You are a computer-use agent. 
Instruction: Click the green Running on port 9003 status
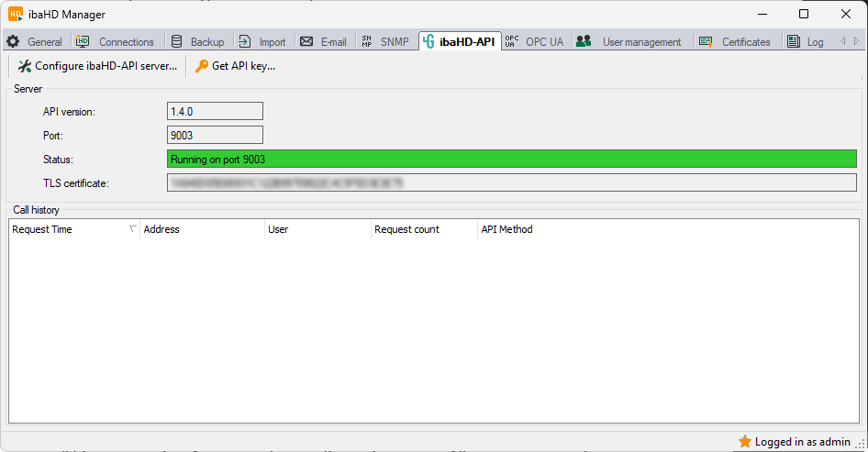(x=511, y=159)
